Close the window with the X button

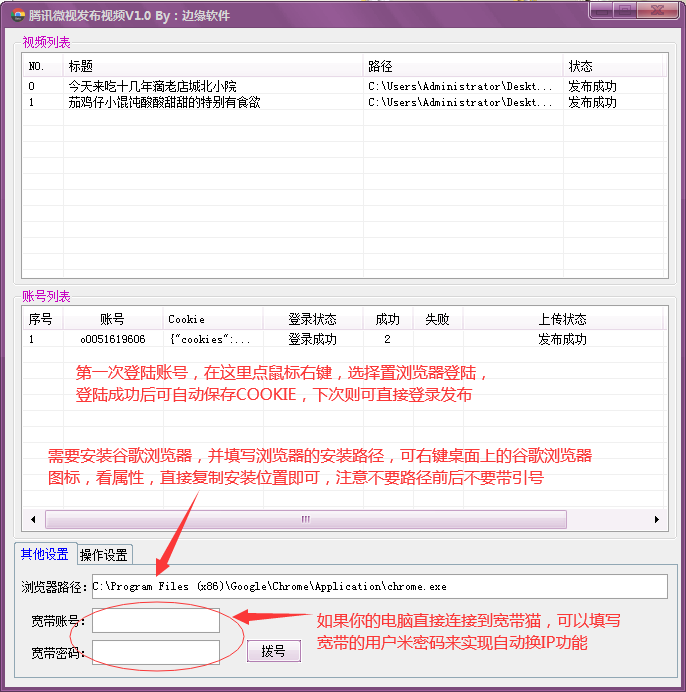[x=658, y=10]
